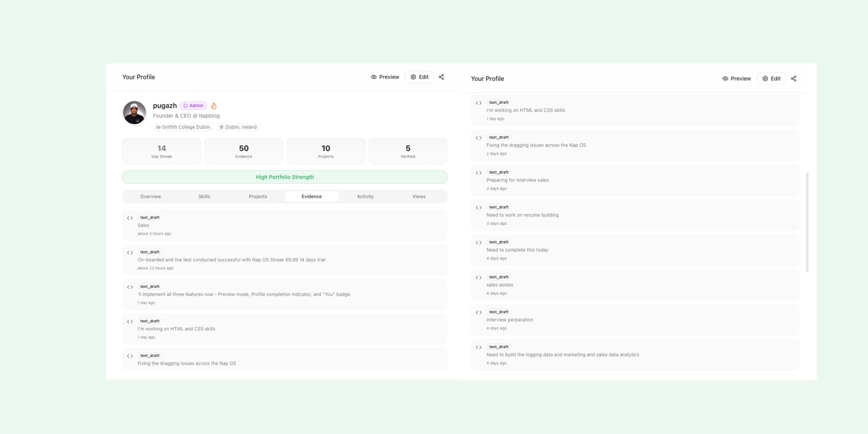
Task: Click pugazh's profile avatar photo
Action: click(135, 113)
